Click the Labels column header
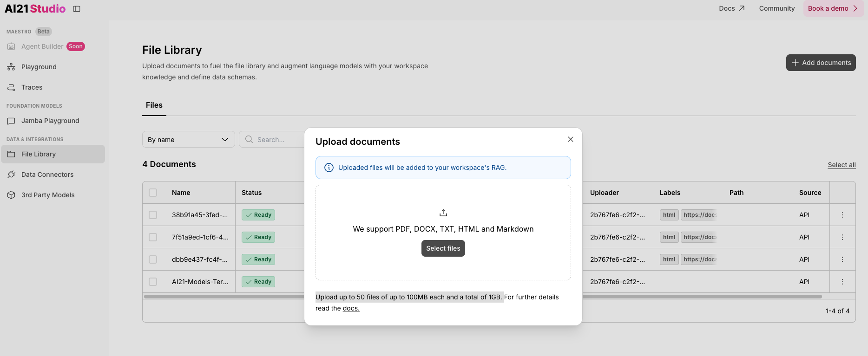 pyautogui.click(x=670, y=193)
